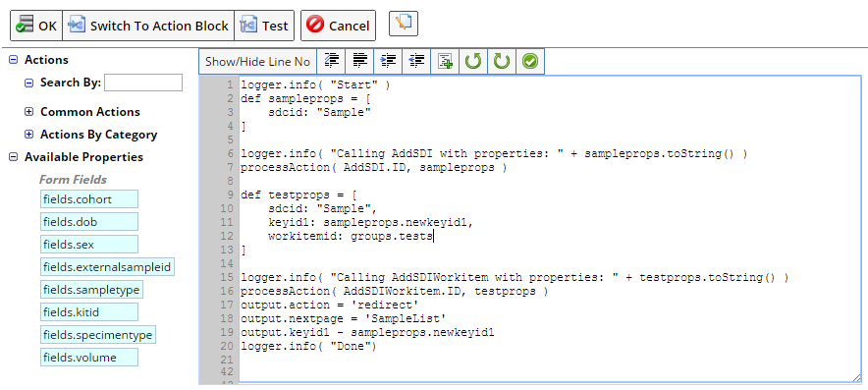The width and height of the screenshot is (868, 390).
Task: Click "output.action = 'redirect'" line
Action: pyautogui.click(x=329, y=305)
